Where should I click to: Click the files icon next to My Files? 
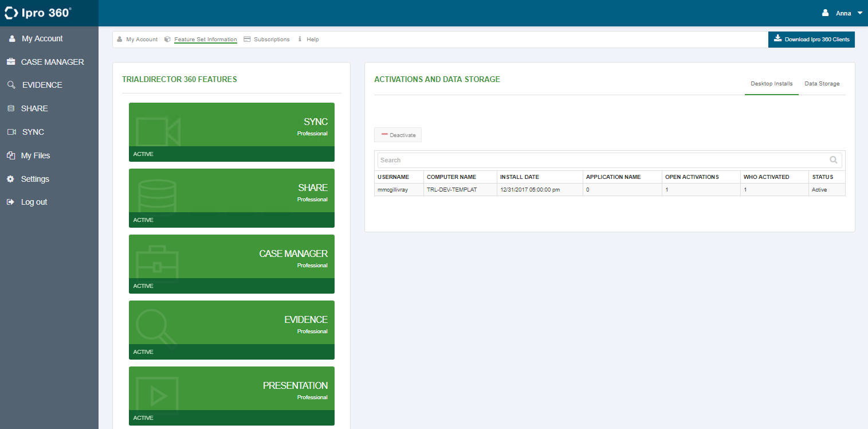(10, 155)
